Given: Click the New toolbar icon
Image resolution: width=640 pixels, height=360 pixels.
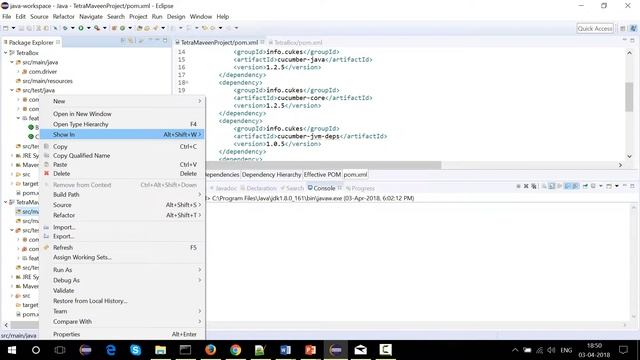Looking at the screenshot, I should [x=6, y=28].
